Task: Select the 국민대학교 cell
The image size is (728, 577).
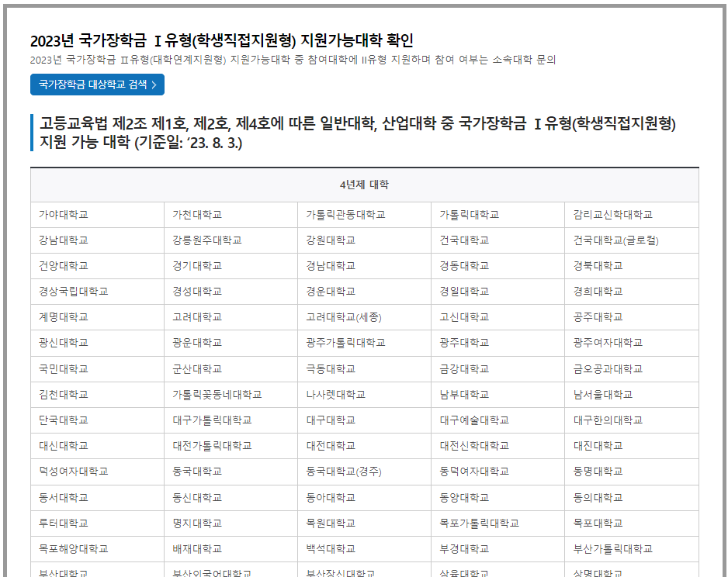Action: pyautogui.click(x=97, y=369)
